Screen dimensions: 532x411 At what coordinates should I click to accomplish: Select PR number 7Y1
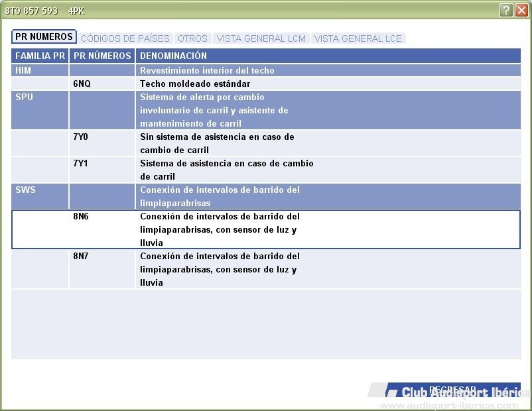tap(80, 163)
